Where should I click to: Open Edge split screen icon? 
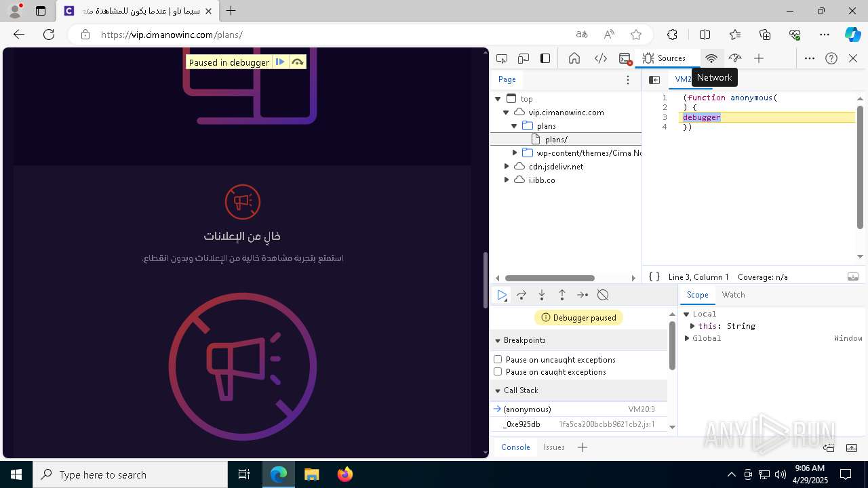pyautogui.click(x=705, y=35)
